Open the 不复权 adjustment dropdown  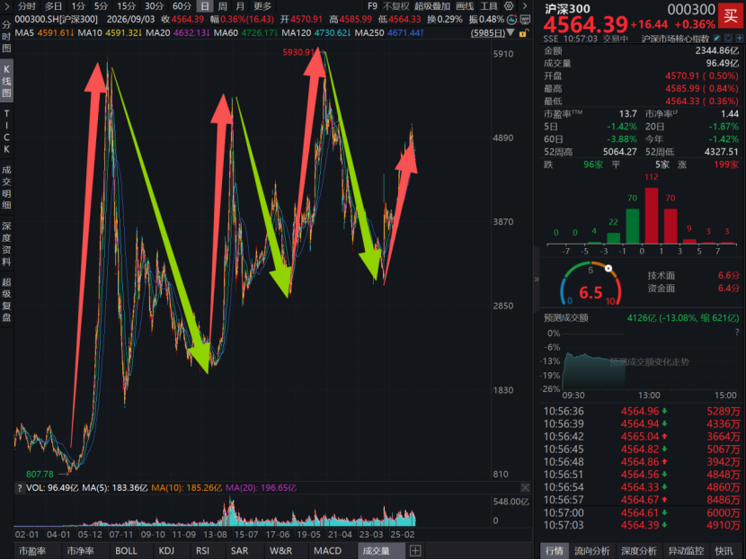395,6
